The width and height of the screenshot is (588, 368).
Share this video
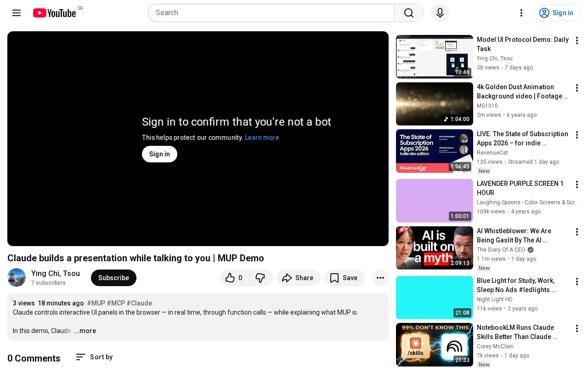point(299,278)
